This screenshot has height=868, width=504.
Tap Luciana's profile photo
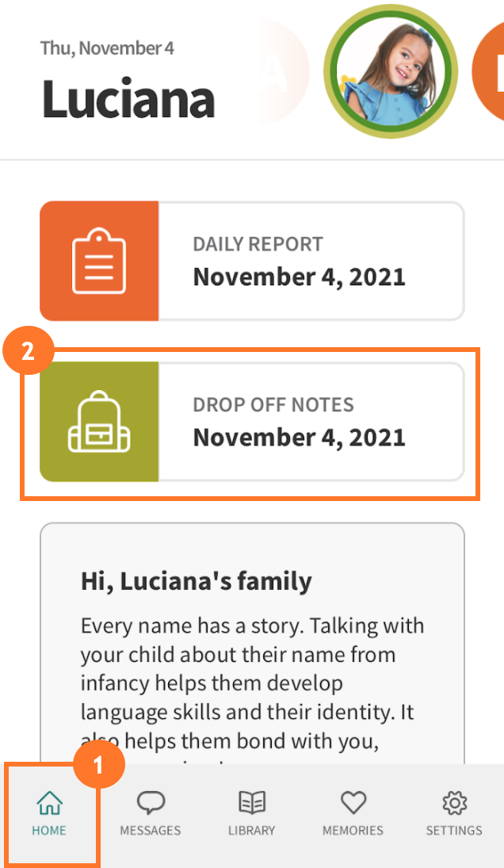[x=391, y=72]
